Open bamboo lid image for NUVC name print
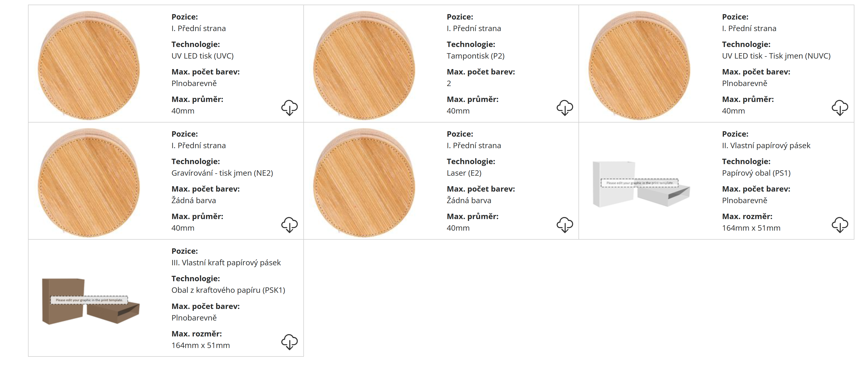868x367 pixels. [x=639, y=66]
